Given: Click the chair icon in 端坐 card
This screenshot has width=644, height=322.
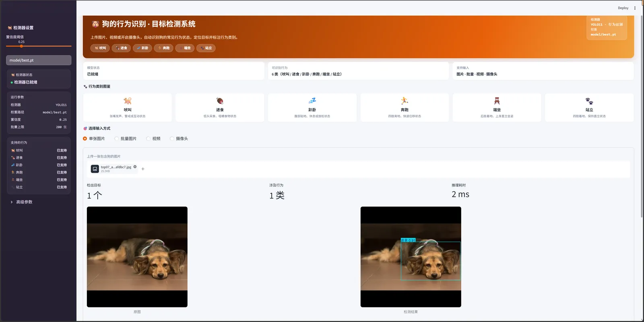Looking at the screenshot, I should (497, 101).
